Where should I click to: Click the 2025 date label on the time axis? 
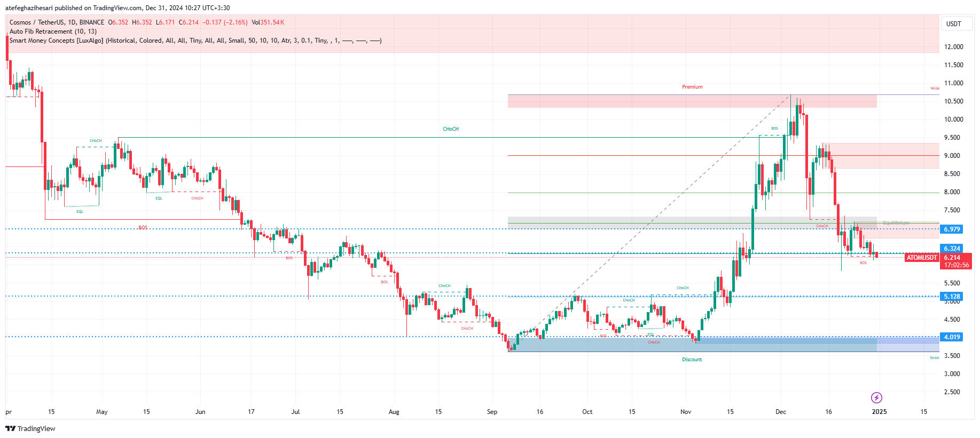click(x=879, y=412)
